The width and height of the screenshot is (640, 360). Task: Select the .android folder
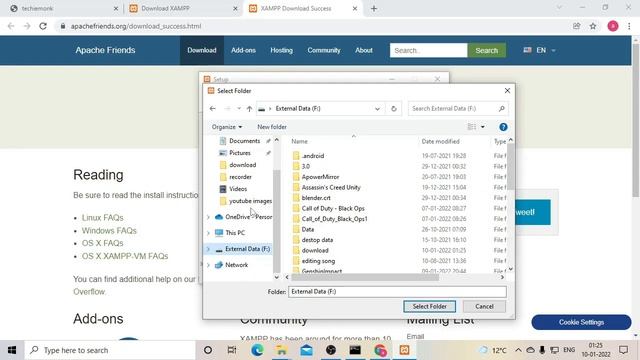coord(313,156)
